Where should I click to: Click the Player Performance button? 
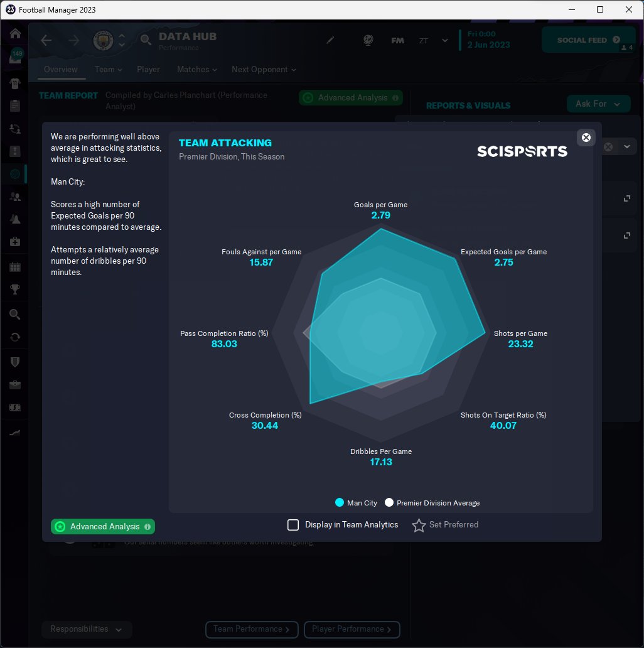click(x=352, y=629)
